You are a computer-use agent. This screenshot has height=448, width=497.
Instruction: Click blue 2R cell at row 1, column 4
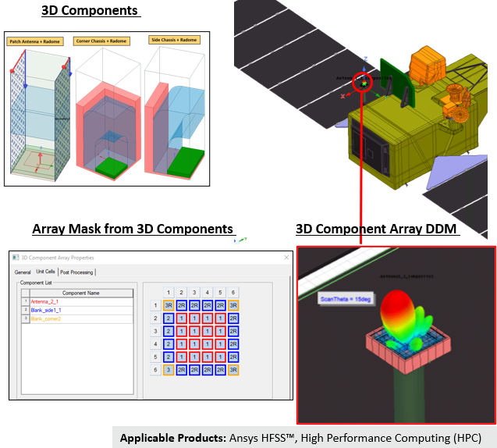(208, 305)
